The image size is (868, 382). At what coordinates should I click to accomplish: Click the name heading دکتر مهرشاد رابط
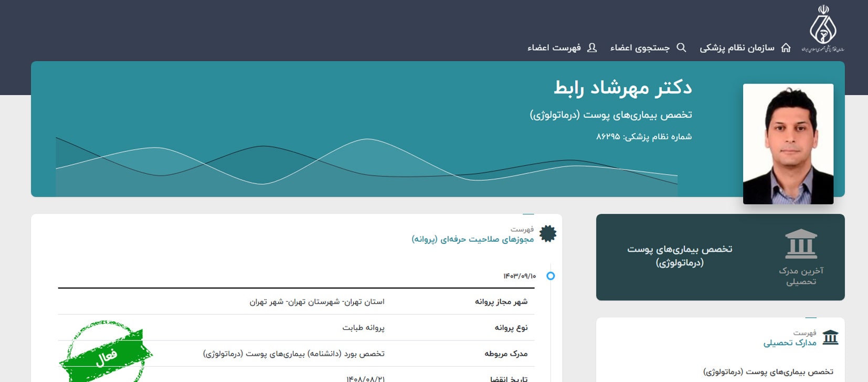click(x=622, y=88)
